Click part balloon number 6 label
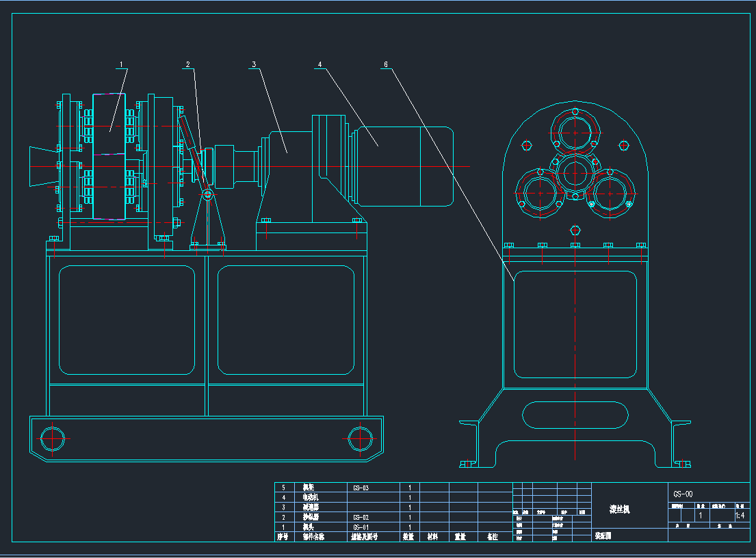The height and width of the screenshot is (558, 756). 386,65
